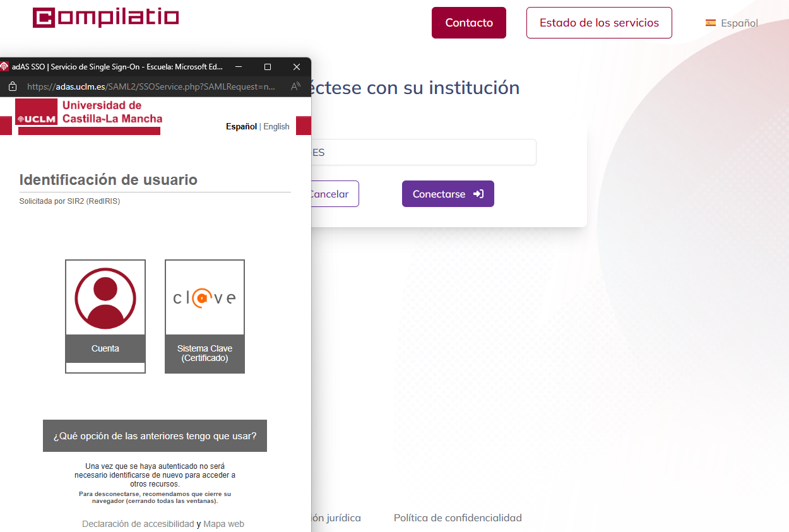Switch popup language to Español

click(241, 126)
